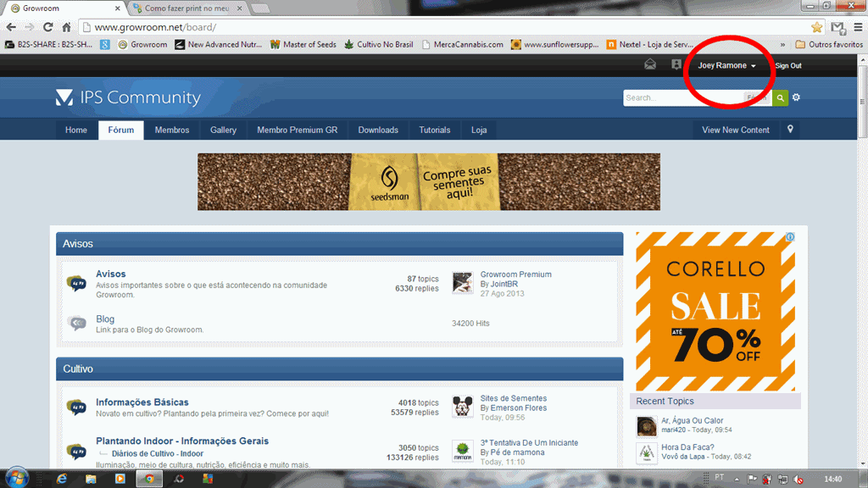Click the Sign Out link

coord(788,65)
